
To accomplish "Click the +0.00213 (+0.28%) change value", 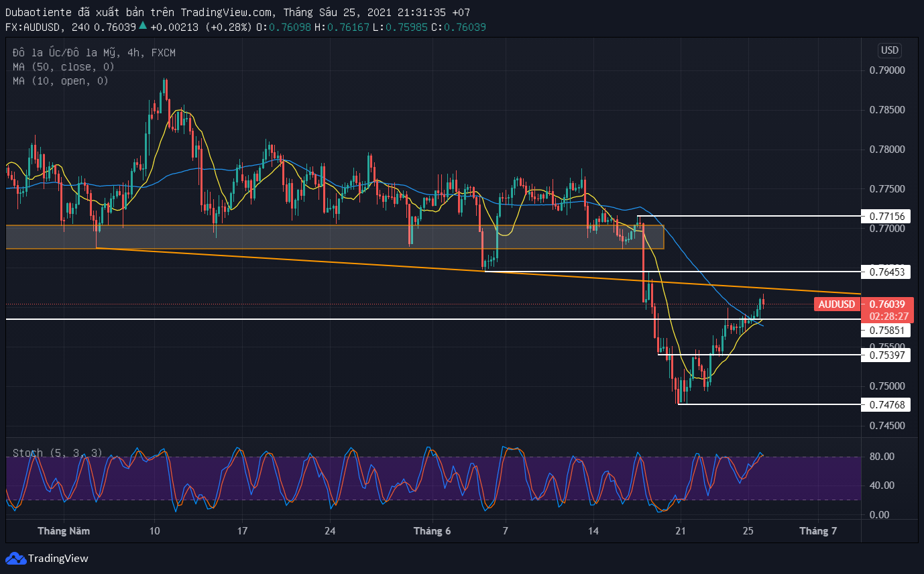I will pos(201,27).
